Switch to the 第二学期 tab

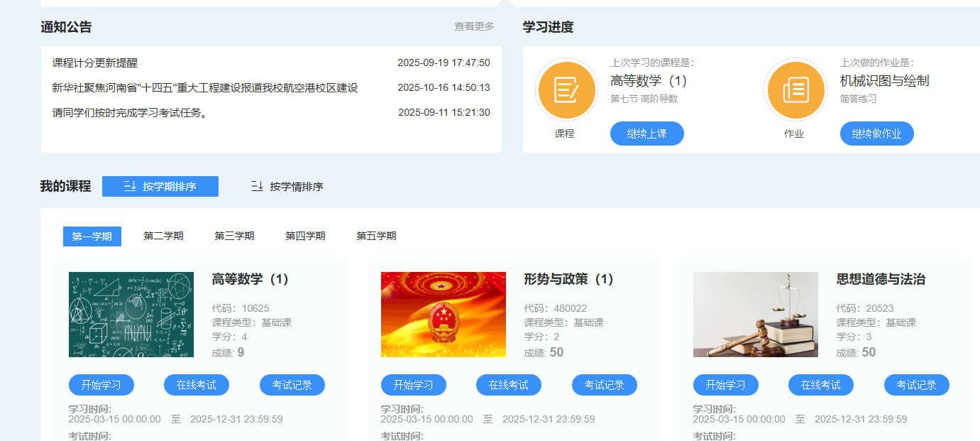coord(163,236)
